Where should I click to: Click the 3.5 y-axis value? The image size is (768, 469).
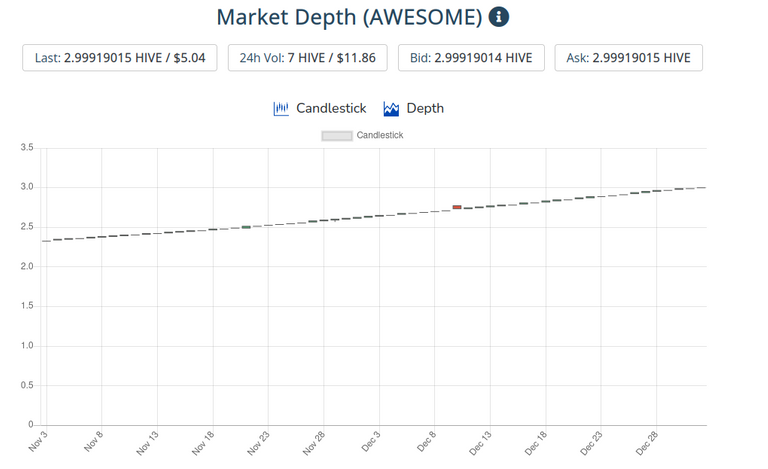27,147
